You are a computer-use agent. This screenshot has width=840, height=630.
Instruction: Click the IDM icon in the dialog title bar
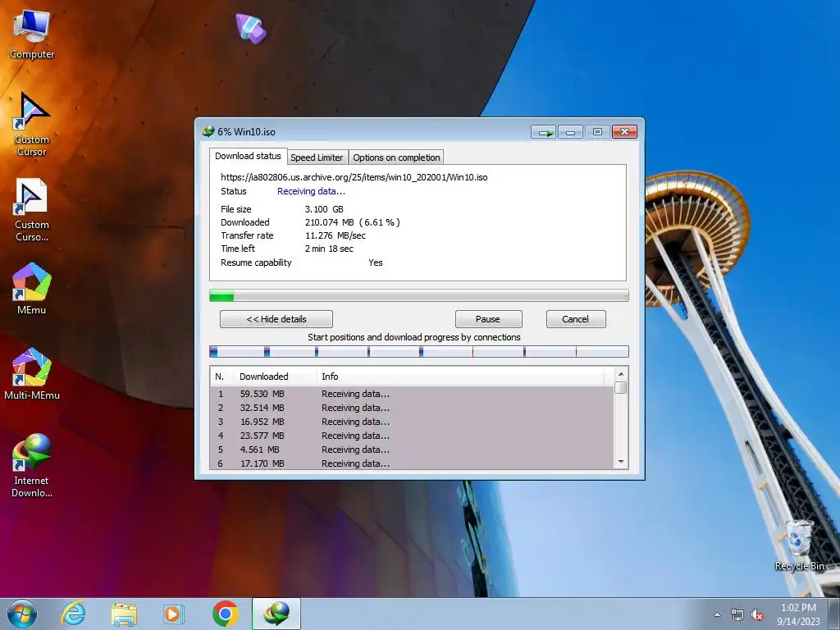point(208,131)
